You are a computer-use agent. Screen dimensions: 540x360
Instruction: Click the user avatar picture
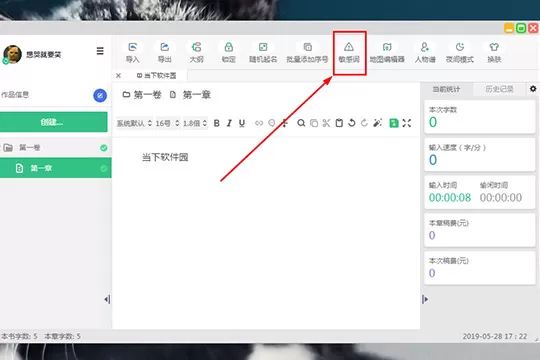click(x=12, y=54)
